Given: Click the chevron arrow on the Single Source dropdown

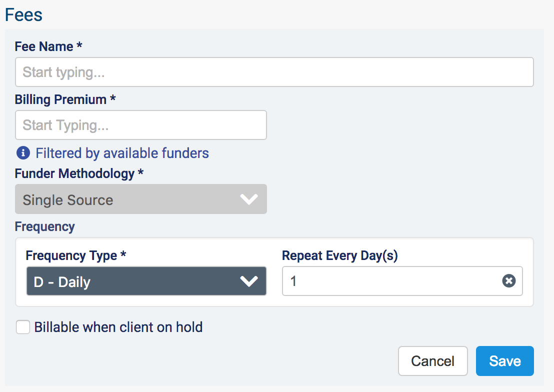Looking at the screenshot, I should pyautogui.click(x=248, y=199).
